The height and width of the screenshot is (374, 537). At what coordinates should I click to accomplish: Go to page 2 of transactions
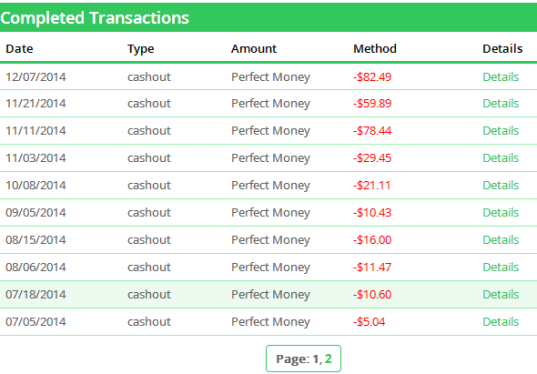pyautogui.click(x=328, y=359)
